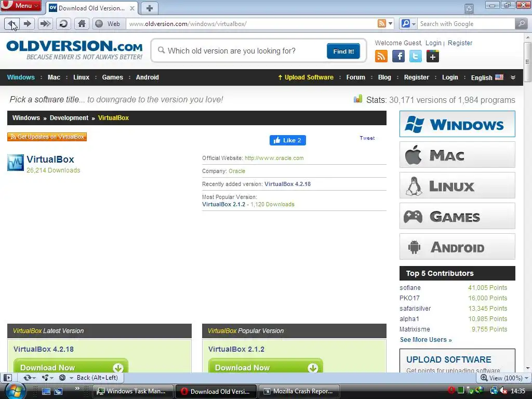Open the closed tabs trash icon
Viewport: 532px width, 399px height.
coord(469,8)
